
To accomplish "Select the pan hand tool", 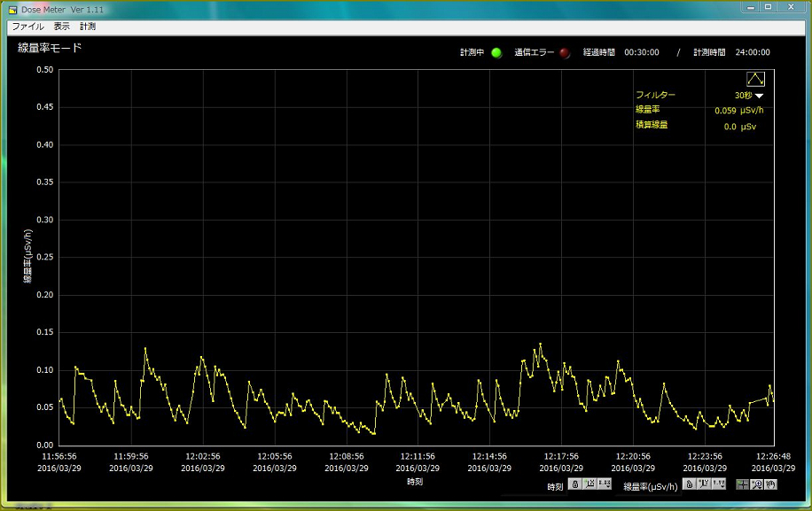I will (x=771, y=484).
